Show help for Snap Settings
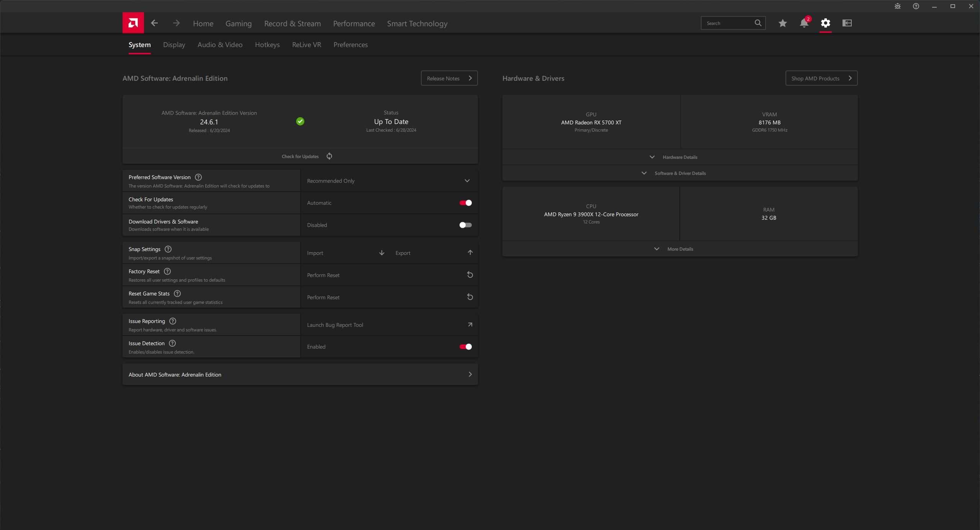980x530 pixels. pyautogui.click(x=168, y=249)
